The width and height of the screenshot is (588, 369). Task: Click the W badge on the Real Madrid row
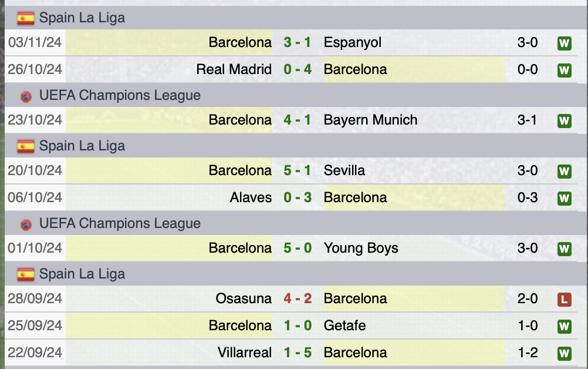[564, 69]
